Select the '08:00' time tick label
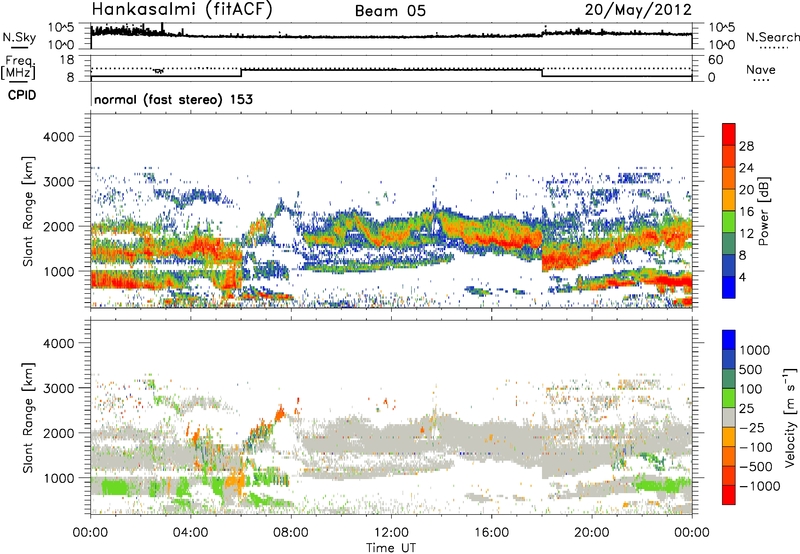Viewport: 800px width, 554px height. coord(291,533)
